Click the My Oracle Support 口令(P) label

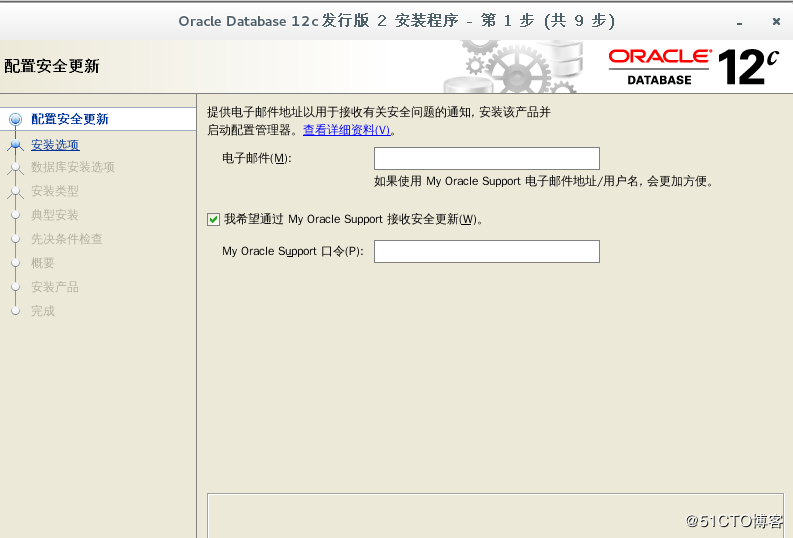tap(293, 251)
